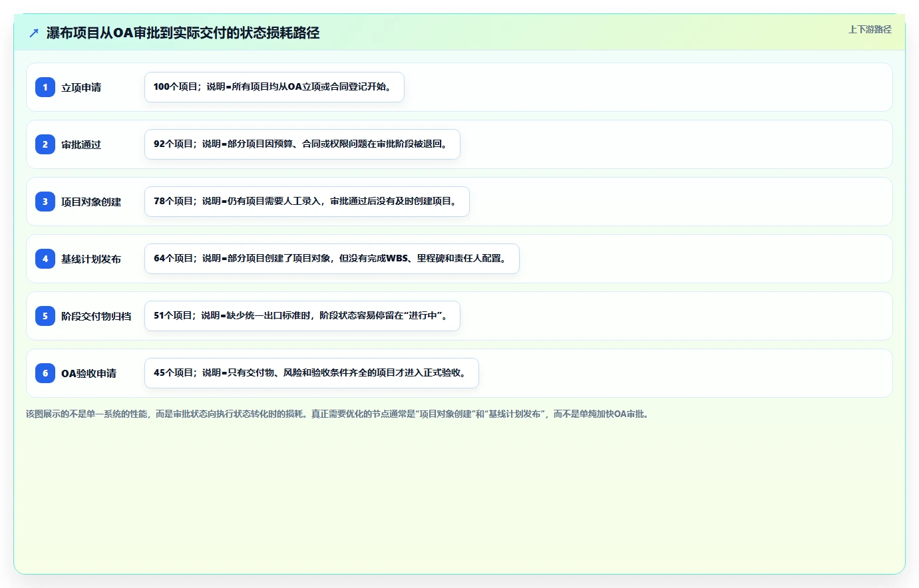Click the 审批通过 step label
This screenshot has height=588, width=919.
pyautogui.click(x=81, y=144)
